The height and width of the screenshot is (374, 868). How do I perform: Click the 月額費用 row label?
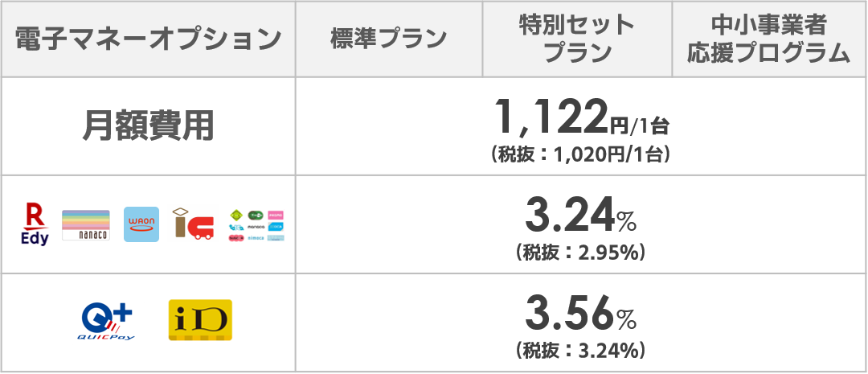coord(148,127)
